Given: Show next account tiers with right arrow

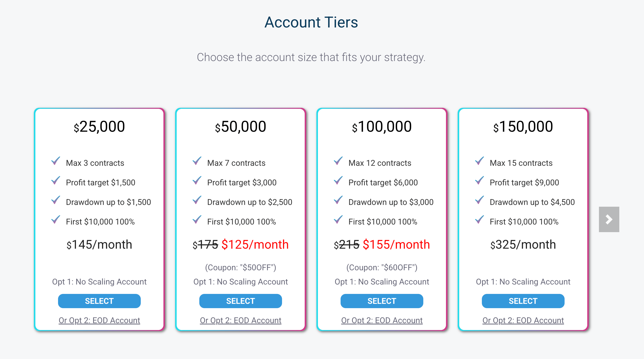Looking at the screenshot, I should [x=609, y=219].
